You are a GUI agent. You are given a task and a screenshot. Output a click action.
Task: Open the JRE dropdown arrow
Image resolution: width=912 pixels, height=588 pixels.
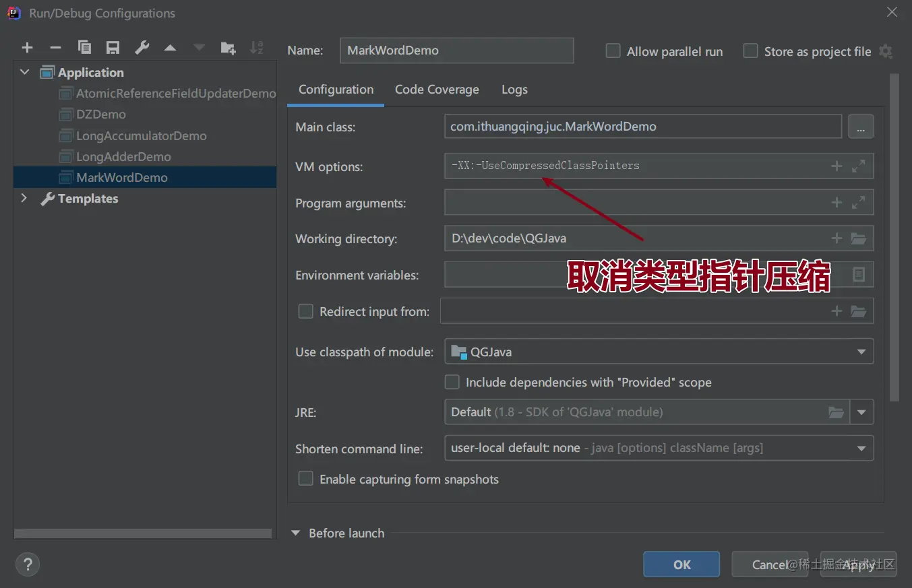861,412
